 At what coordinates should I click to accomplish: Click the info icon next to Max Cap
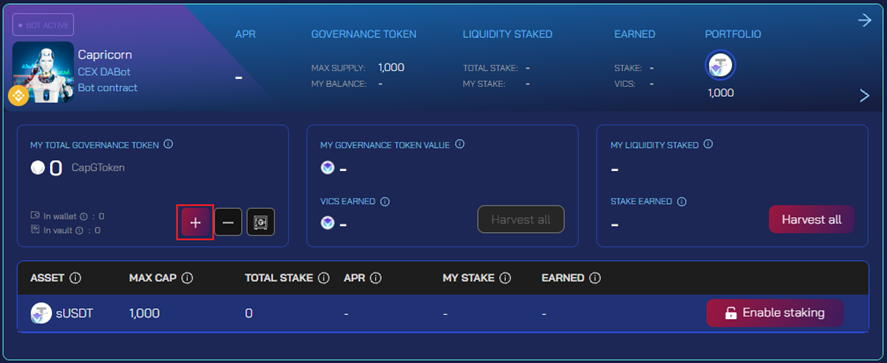coord(187,278)
